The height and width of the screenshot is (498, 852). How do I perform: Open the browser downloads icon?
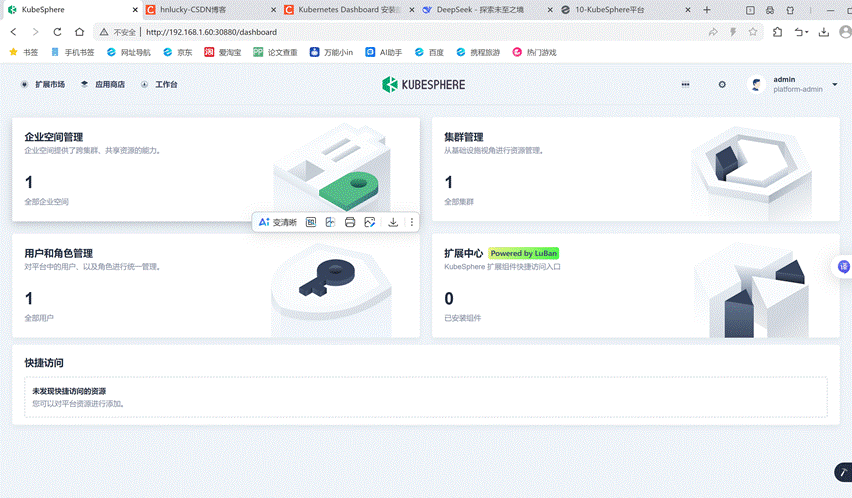[x=824, y=32]
